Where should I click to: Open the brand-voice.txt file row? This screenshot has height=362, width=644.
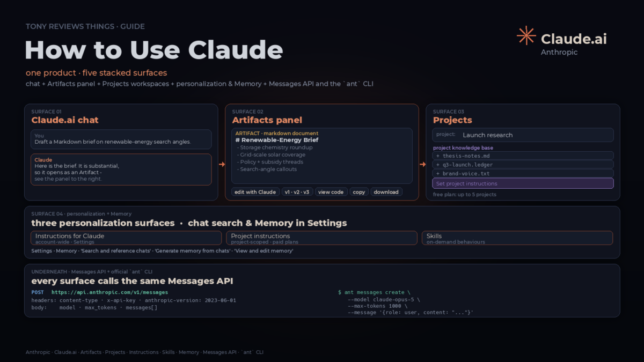pyautogui.click(x=523, y=173)
